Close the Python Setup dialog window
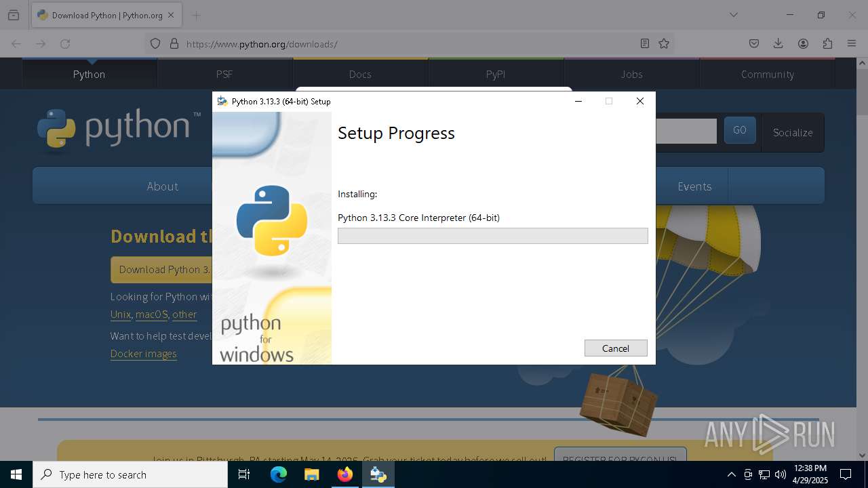Screen dimensions: 868x488 tap(639, 101)
